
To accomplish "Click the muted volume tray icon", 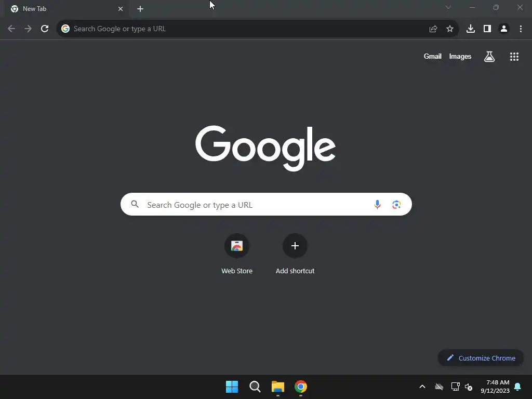I will pos(469,387).
